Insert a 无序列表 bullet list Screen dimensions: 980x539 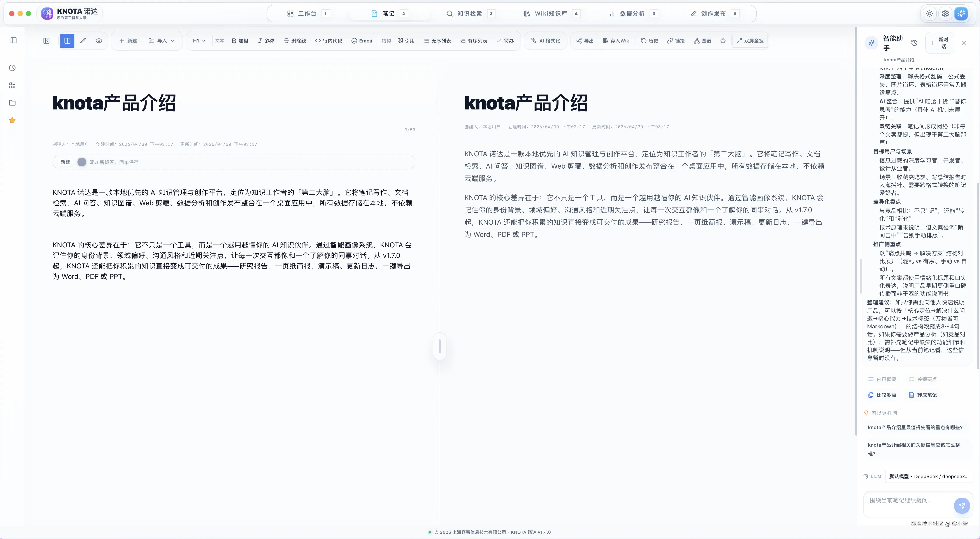[437, 41]
